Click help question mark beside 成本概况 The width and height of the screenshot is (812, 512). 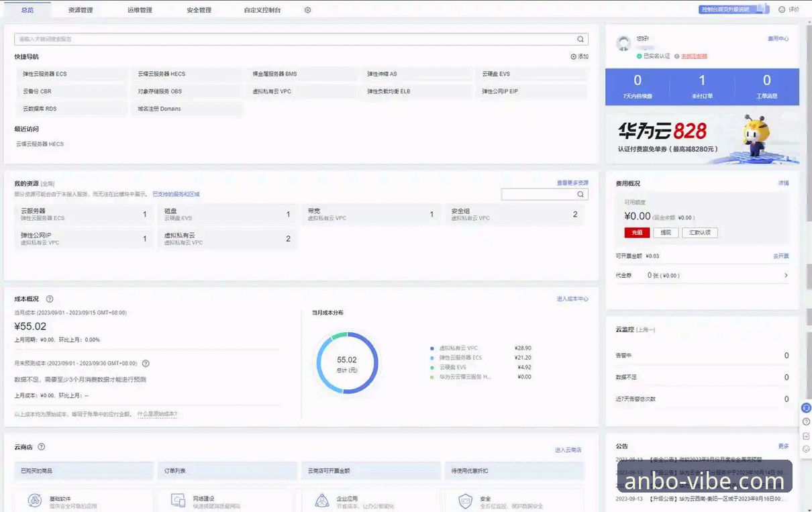pos(50,299)
